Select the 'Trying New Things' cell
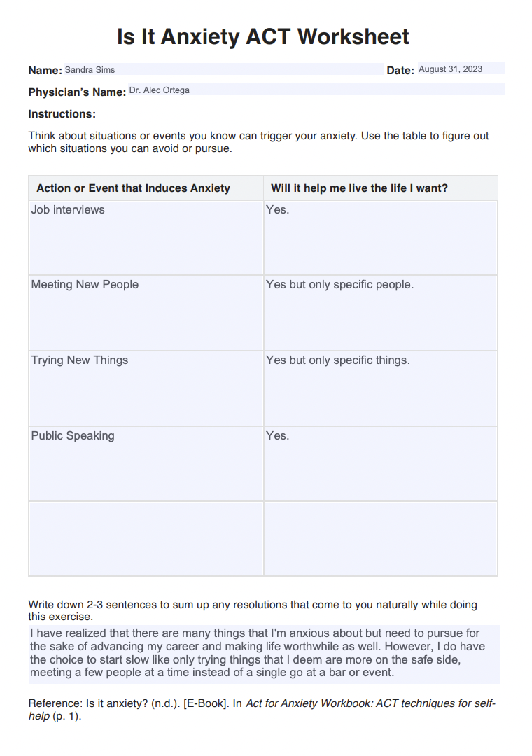Image resolution: width=532 pixels, height=756 pixels. 146,388
